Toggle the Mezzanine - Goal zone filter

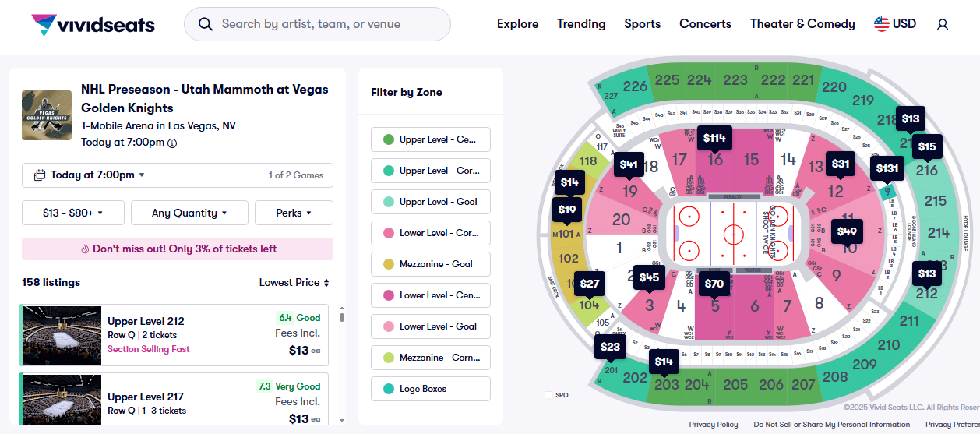430,264
